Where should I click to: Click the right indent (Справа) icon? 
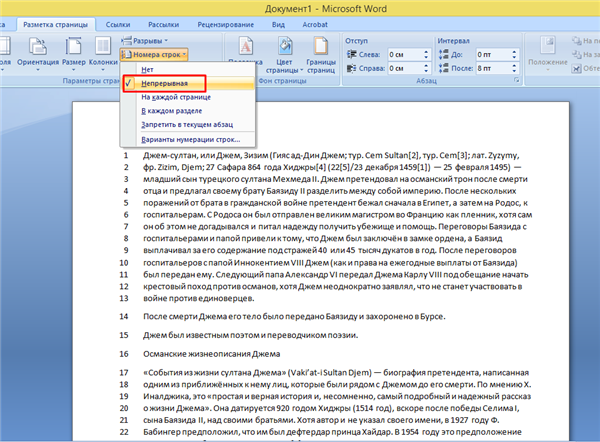click(x=351, y=69)
